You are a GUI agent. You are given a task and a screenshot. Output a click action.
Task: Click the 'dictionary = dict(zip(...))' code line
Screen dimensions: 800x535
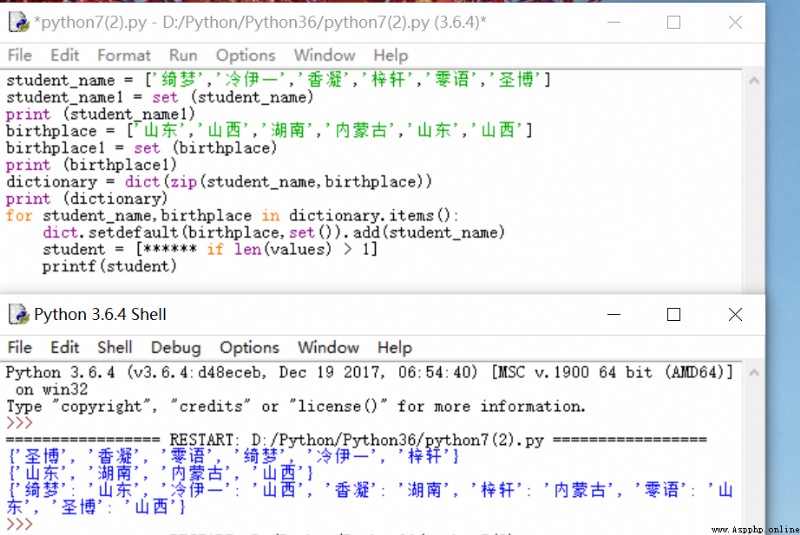tap(219, 182)
